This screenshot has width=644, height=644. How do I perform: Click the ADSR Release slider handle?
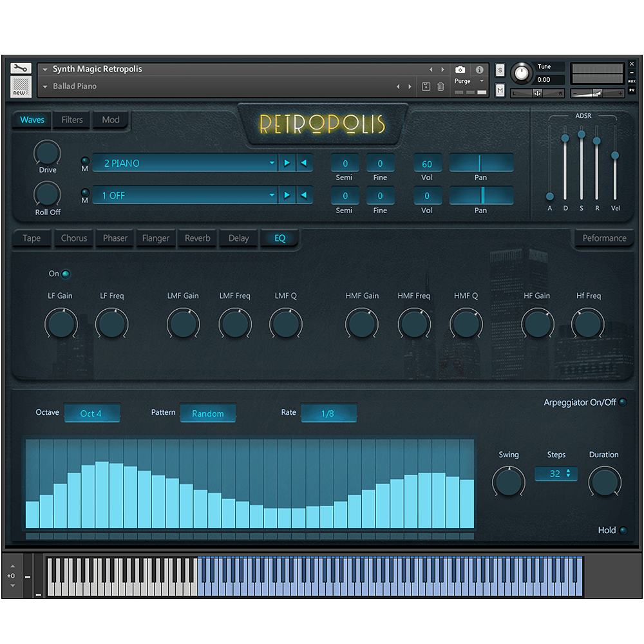coord(597,141)
